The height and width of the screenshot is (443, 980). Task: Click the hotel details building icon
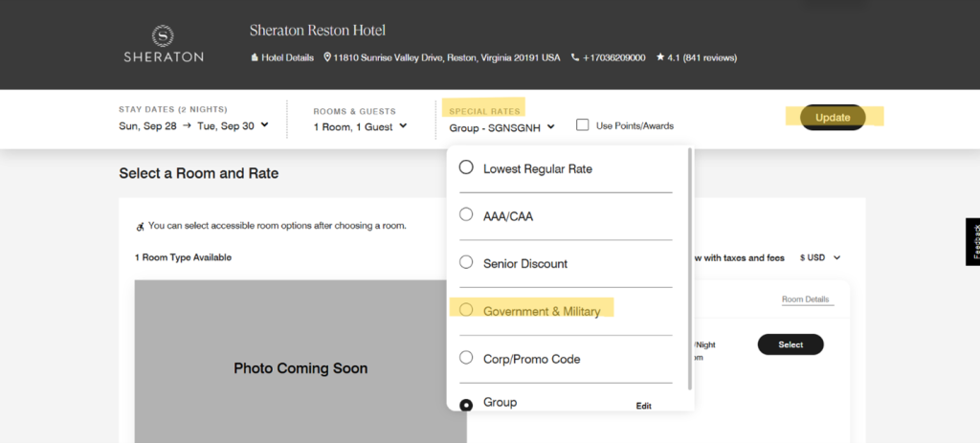click(255, 57)
